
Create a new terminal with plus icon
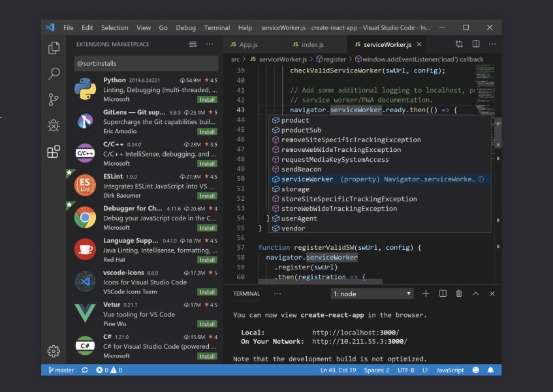426,294
